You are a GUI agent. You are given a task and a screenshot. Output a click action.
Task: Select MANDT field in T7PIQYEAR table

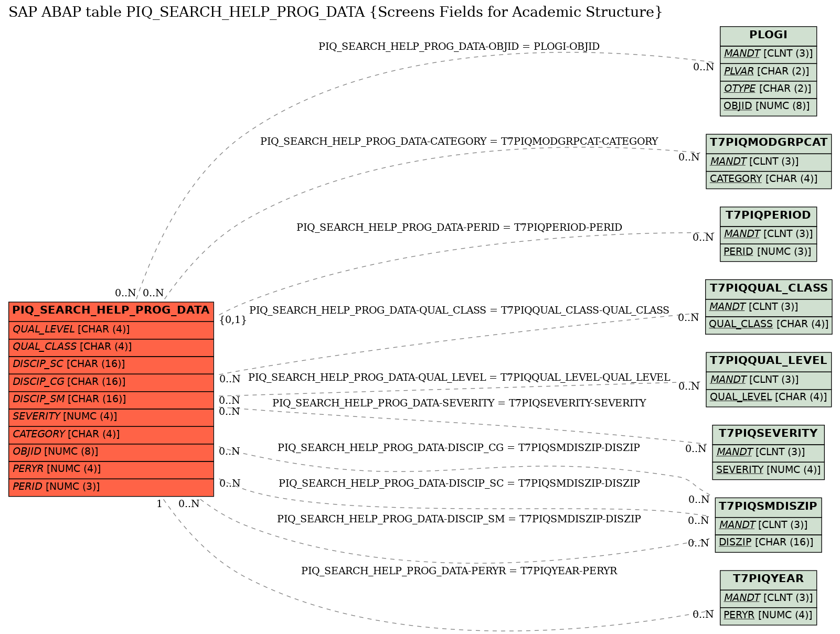pyautogui.click(x=768, y=598)
